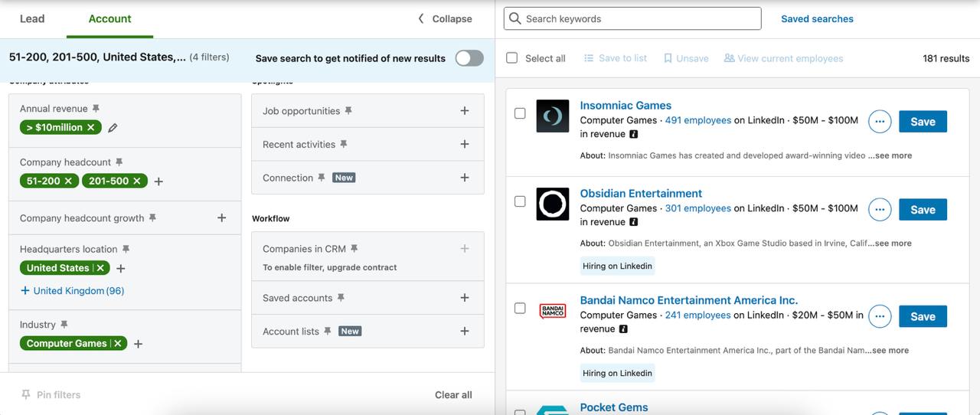
Task: Click the Obsidian Entertainment company logo
Action: click(x=552, y=204)
